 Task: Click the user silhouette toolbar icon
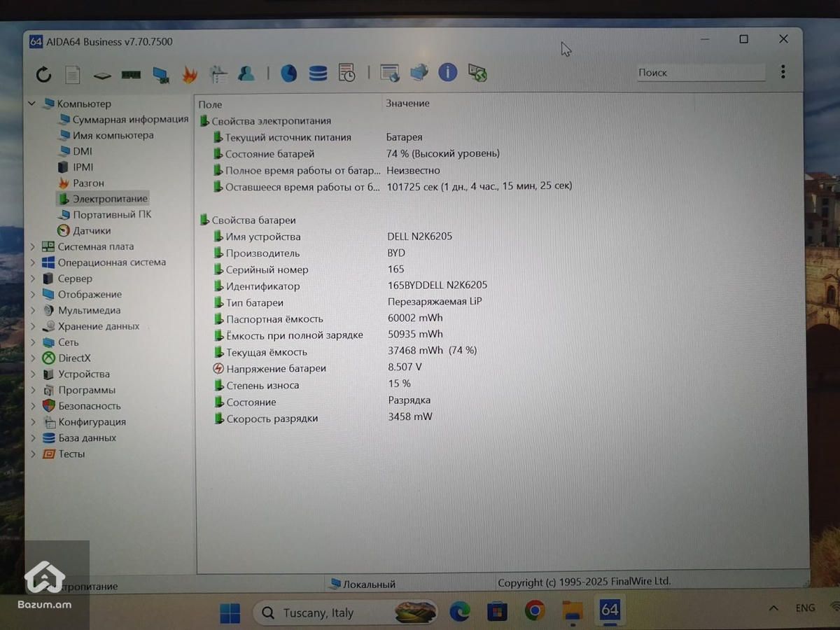click(246, 73)
